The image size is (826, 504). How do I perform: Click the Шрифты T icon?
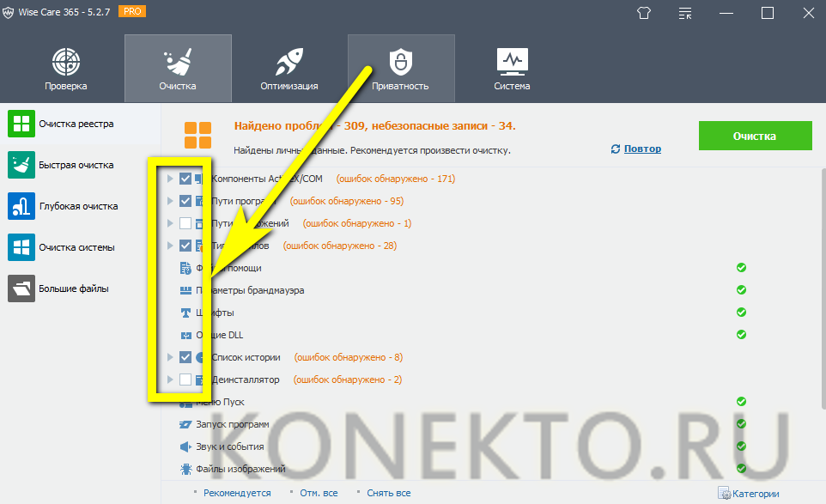(x=185, y=313)
